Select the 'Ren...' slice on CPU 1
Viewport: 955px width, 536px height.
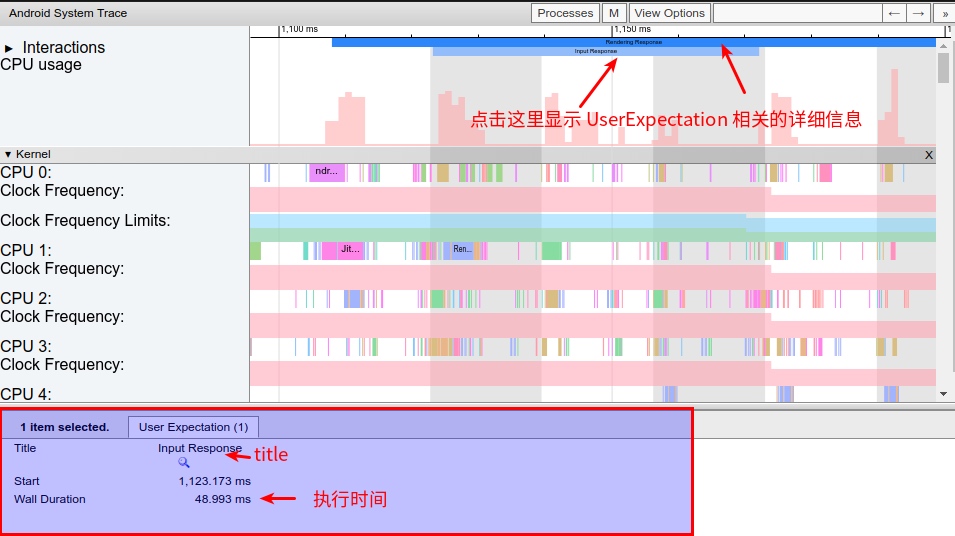(x=460, y=249)
